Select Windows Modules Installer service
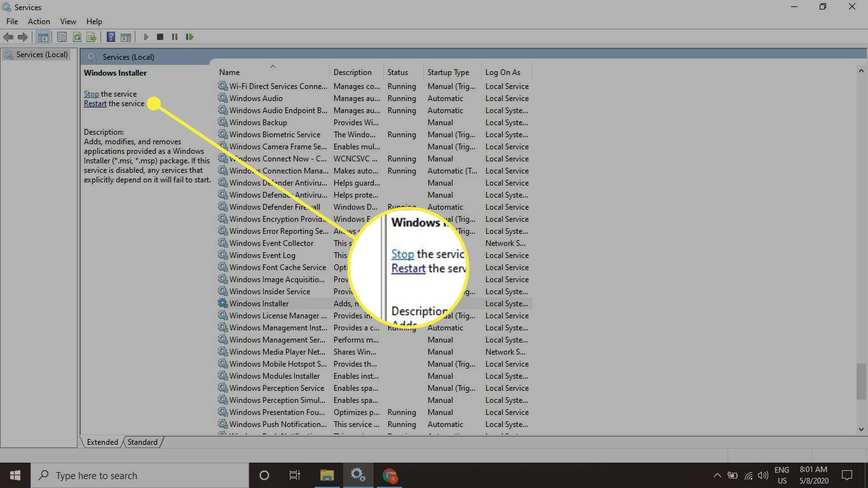The image size is (868, 488). pyautogui.click(x=375, y=376)
